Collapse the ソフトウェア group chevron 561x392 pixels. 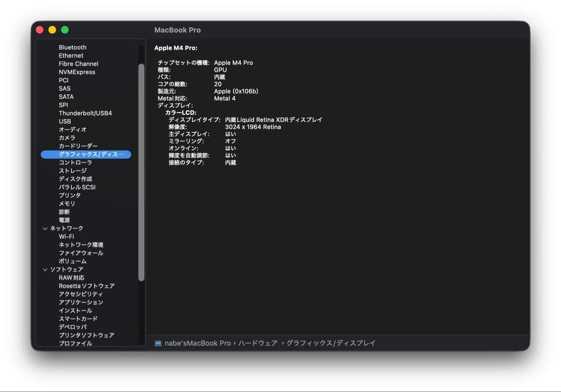pos(45,269)
